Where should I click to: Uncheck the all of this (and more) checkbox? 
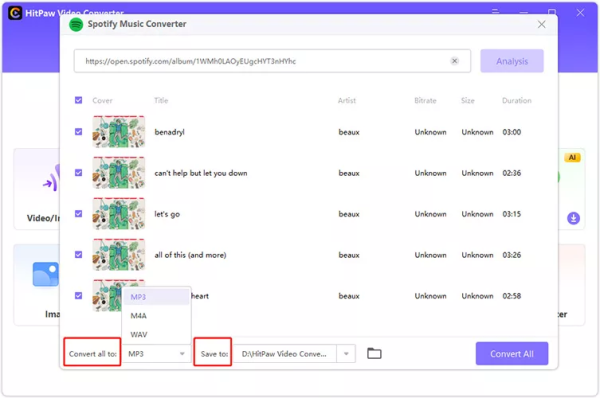[78, 254]
